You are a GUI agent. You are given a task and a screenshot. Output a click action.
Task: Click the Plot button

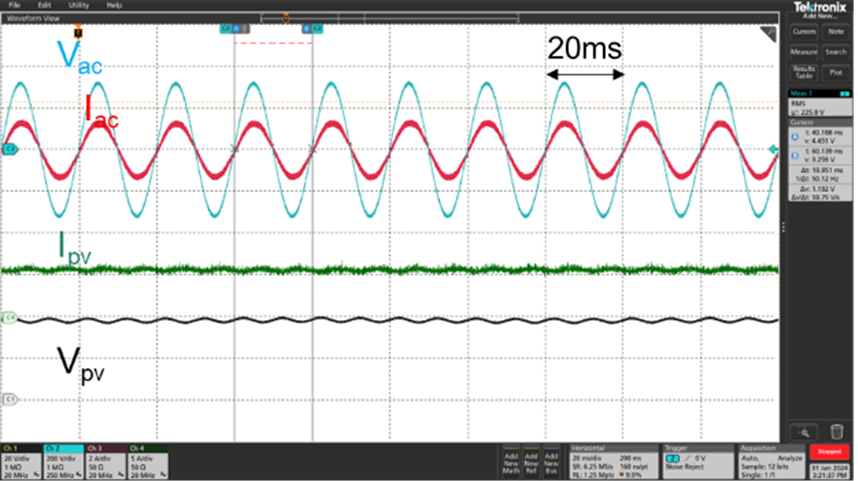(835, 72)
